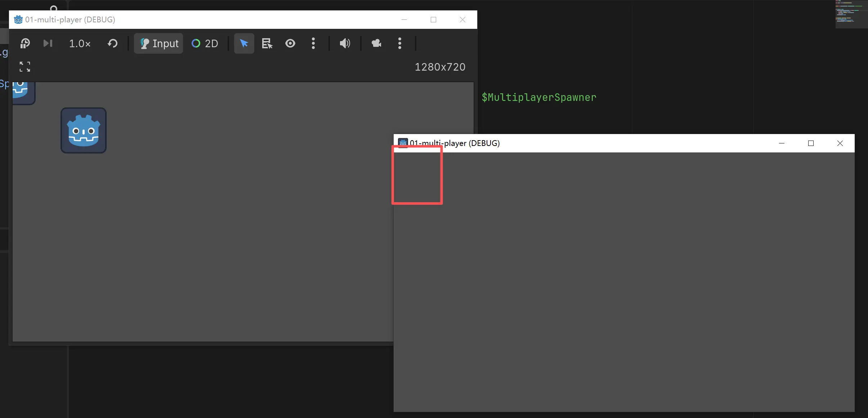Screen dimensions: 868x418
Task: Click the suspend/pause game icon
Action: point(25,44)
